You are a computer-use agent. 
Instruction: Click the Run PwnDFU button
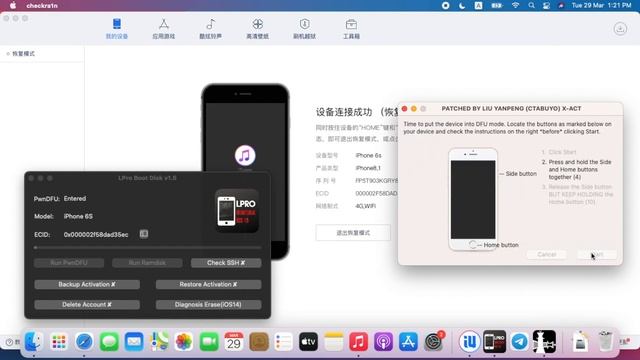tap(69, 263)
